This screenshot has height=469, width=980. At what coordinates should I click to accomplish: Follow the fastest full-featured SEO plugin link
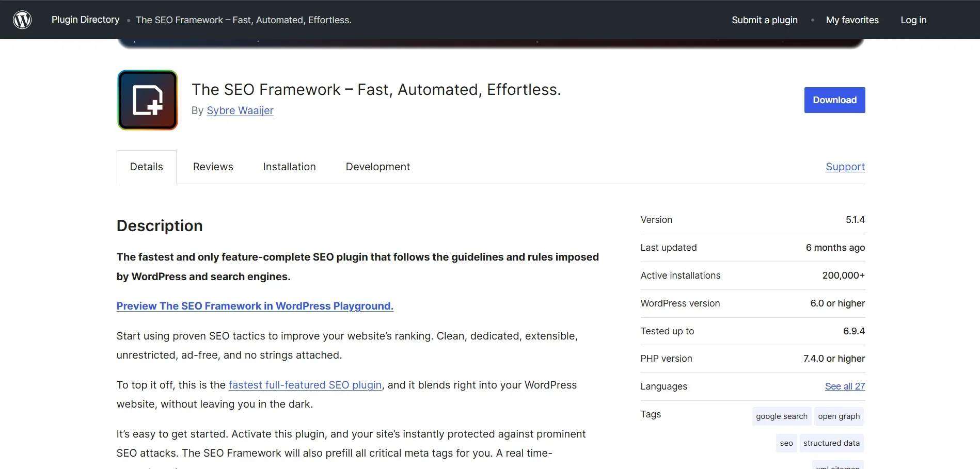(x=305, y=385)
